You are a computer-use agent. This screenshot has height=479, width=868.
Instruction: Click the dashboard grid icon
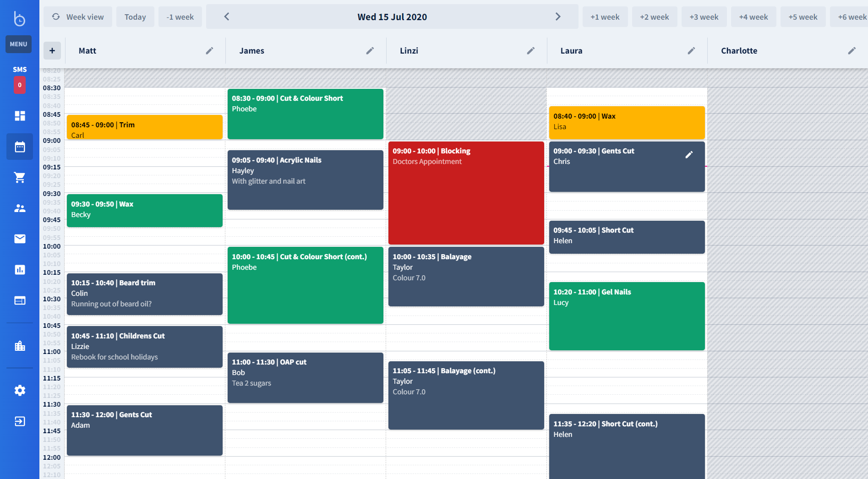(x=20, y=116)
